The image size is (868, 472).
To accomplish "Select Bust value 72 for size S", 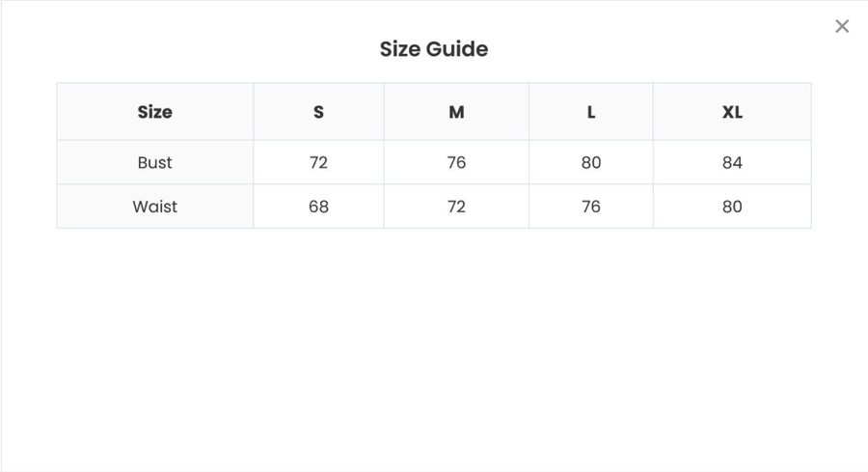I will coord(318,162).
